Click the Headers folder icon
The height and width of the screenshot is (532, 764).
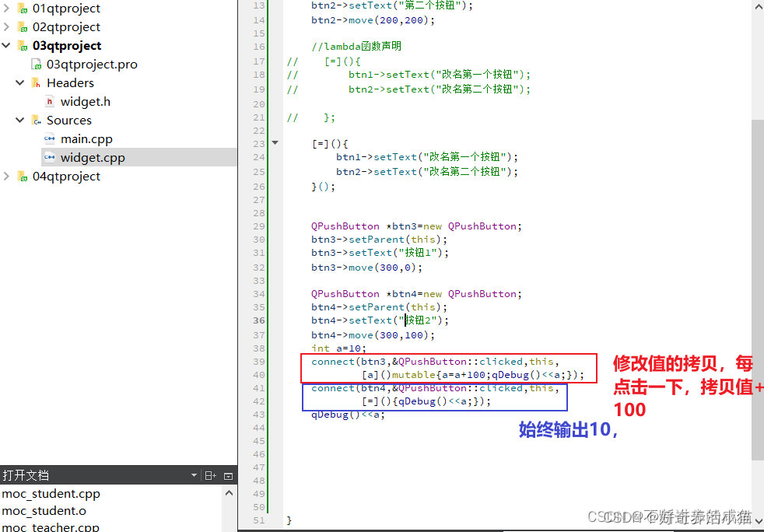pyautogui.click(x=35, y=82)
